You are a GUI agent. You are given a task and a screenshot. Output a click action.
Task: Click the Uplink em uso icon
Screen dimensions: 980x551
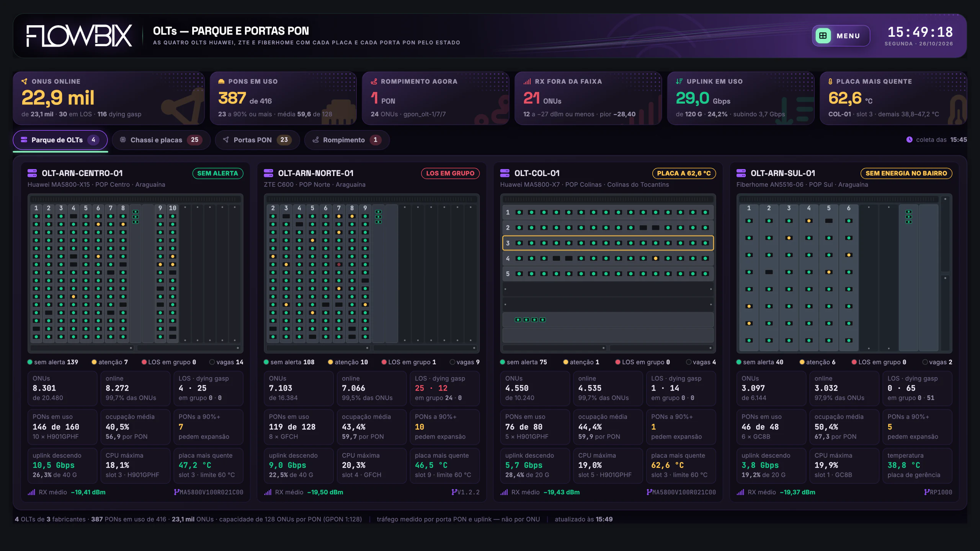click(679, 82)
